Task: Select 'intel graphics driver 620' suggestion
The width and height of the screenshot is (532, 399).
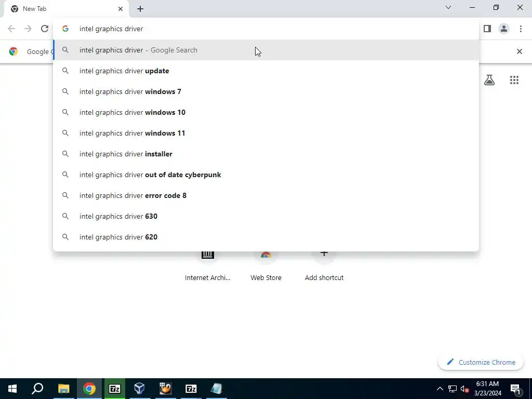Action: click(266, 237)
